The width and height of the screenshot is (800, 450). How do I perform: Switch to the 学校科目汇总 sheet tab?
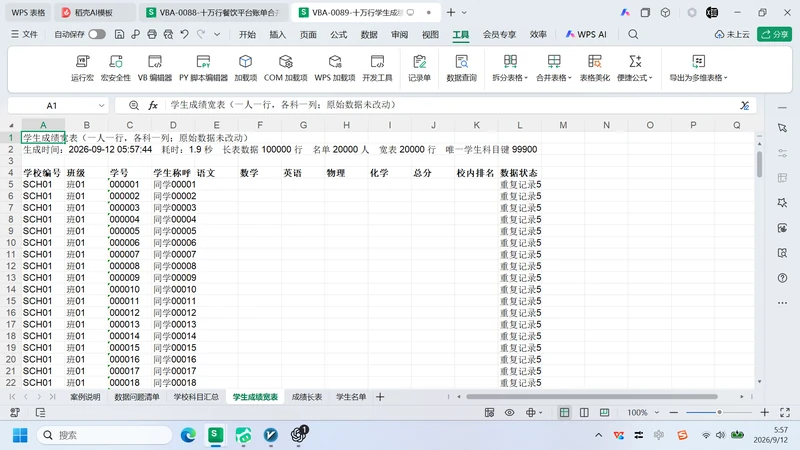(x=196, y=396)
